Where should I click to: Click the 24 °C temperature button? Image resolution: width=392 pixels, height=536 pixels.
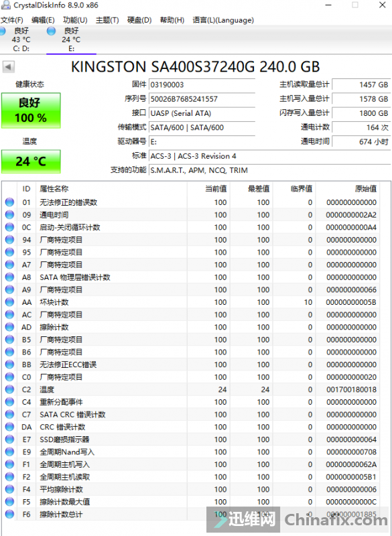click(31, 161)
